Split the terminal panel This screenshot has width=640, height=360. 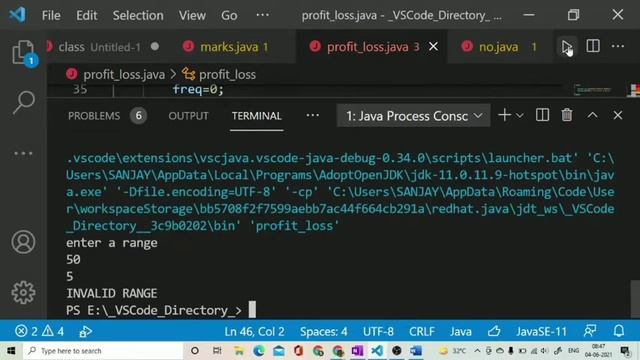pos(542,115)
